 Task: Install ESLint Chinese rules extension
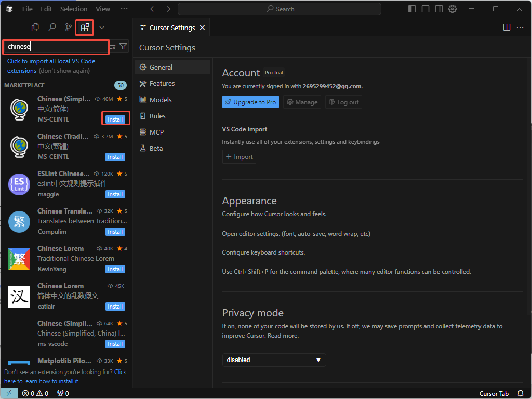pyautogui.click(x=115, y=194)
